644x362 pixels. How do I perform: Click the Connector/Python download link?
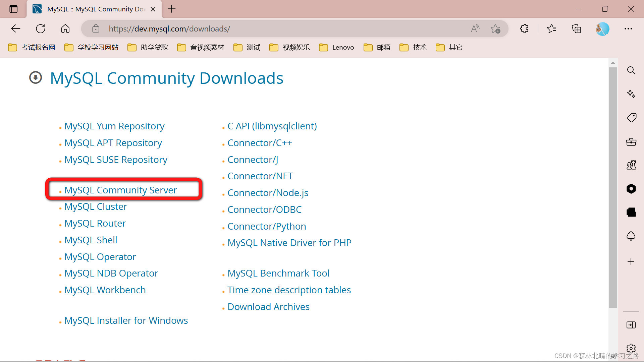[x=267, y=226]
